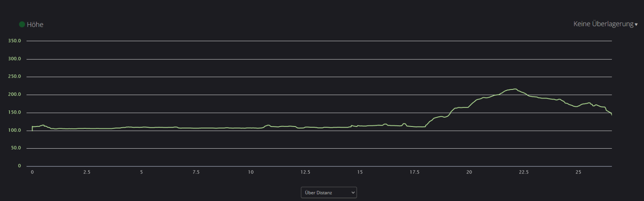Click the elevation line start at 0 km
644x201 pixels.
pos(33,127)
